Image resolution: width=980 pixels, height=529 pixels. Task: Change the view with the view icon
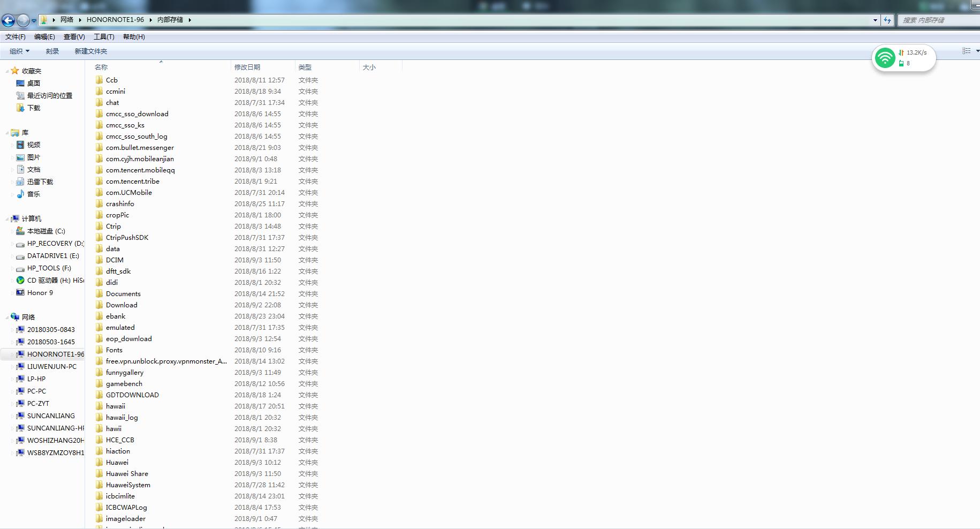967,51
